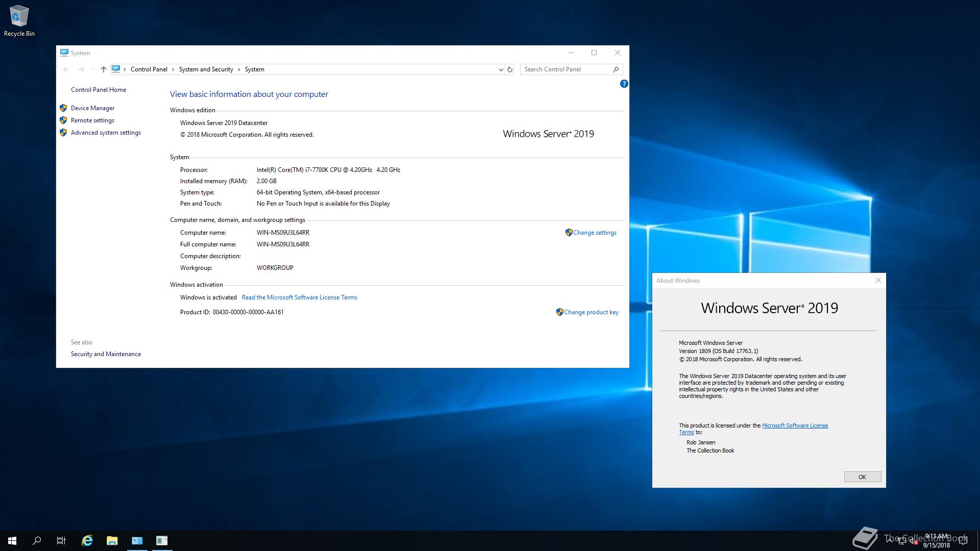This screenshot has width=980, height=551.
Task: Expand the address bar history dropdown
Action: pyautogui.click(x=501, y=69)
